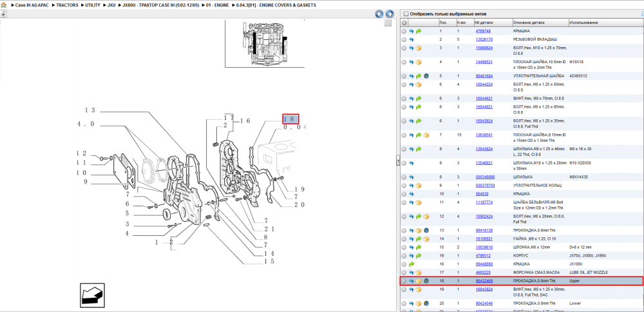The height and width of the screenshot is (312, 644).
Task: Click the box icon for part 14499521
Action: (x=419, y=62)
